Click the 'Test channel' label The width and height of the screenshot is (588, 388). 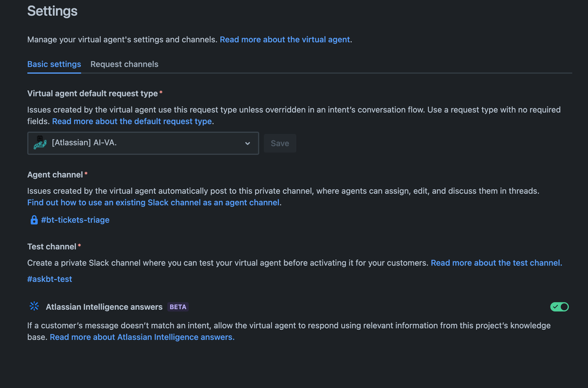pyautogui.click(x=51, y=247)
